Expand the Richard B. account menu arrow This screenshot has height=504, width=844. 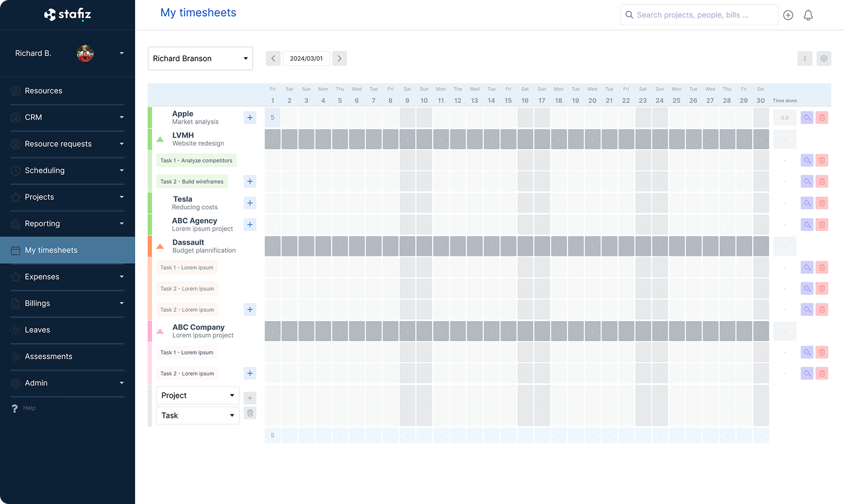click(x=122, y=53)
